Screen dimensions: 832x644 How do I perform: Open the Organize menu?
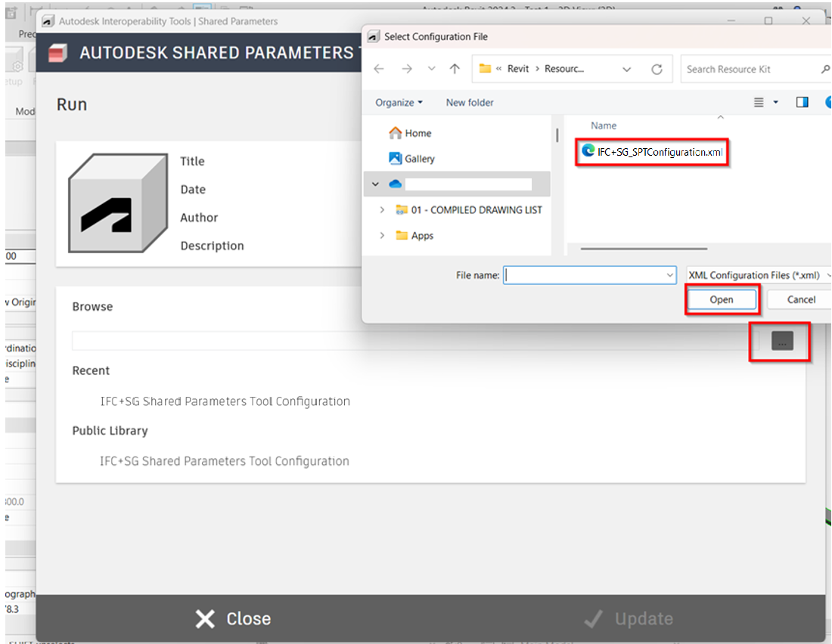[x=399, y=102]
